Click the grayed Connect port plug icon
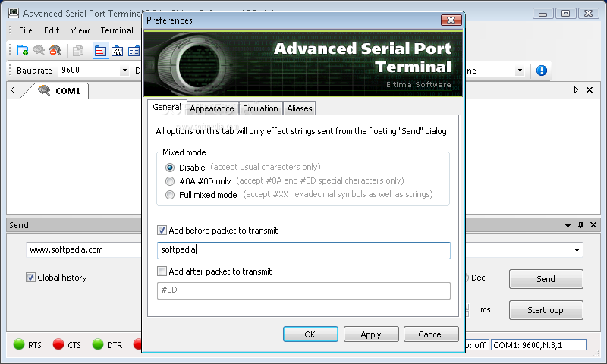Screen dimensions: 607x364 coord(39,50)
